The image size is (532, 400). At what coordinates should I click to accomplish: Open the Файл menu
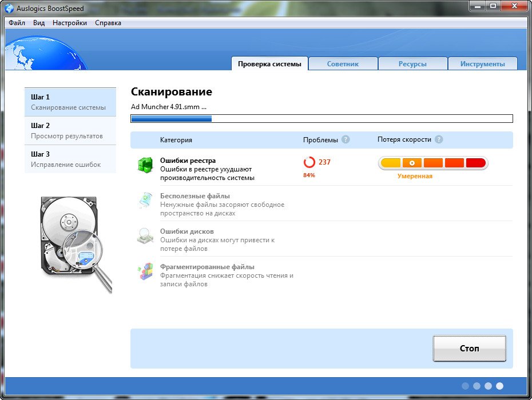pyautogui.click(x=17, y=23)
